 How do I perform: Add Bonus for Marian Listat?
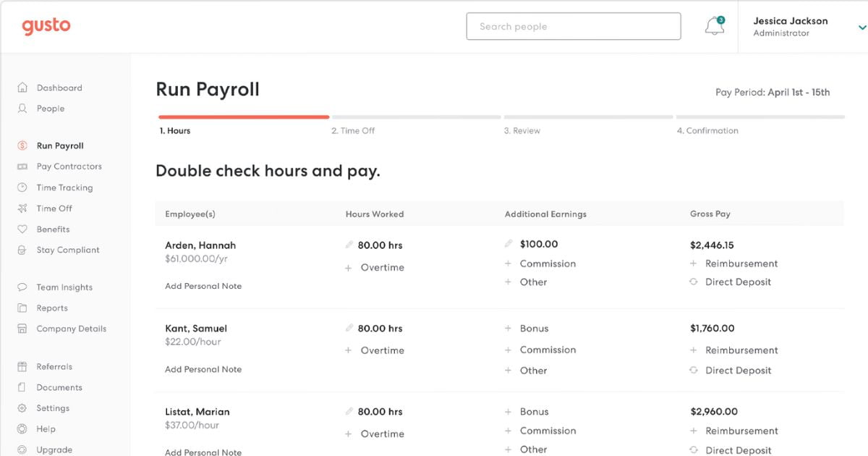point(534,412)
